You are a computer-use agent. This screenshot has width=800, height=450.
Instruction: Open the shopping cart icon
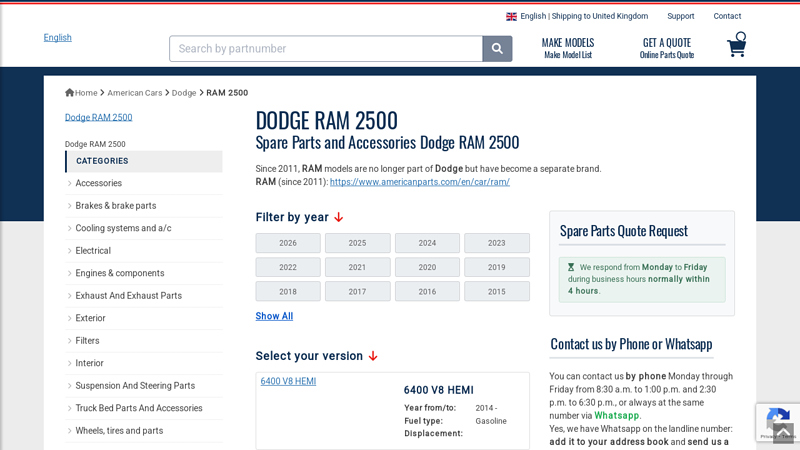tap(737, 44)
